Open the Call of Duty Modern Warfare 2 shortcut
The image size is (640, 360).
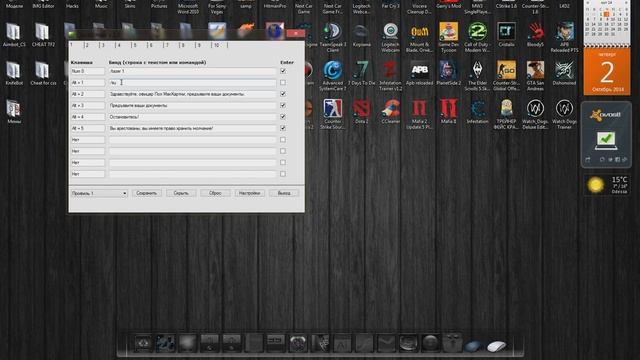[x=477, y=37]
